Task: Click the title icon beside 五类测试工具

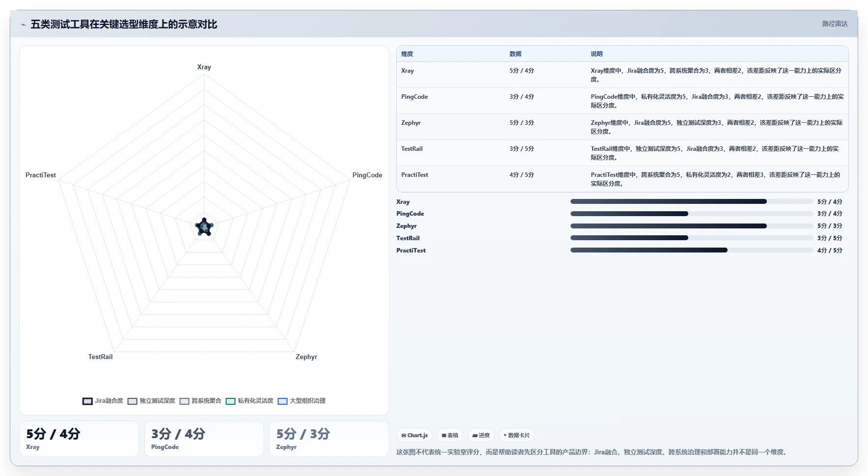Action: point(23,25)
